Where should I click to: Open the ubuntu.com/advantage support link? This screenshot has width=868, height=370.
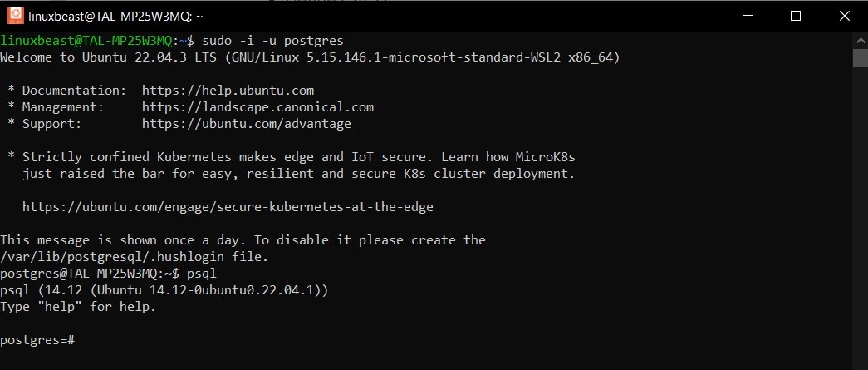tap(247, 124)
